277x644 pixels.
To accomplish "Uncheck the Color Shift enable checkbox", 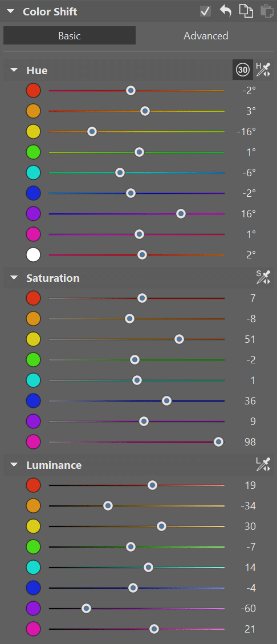I will point(205,11).
